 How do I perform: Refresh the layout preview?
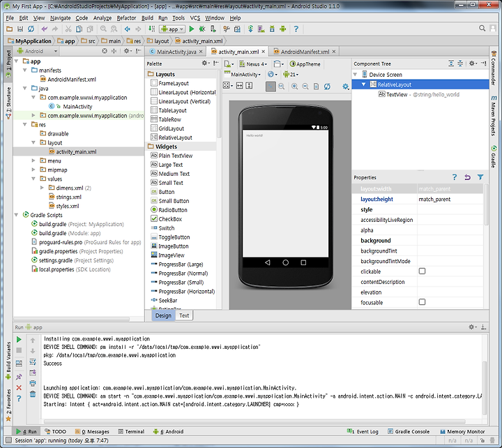(327, 87)
